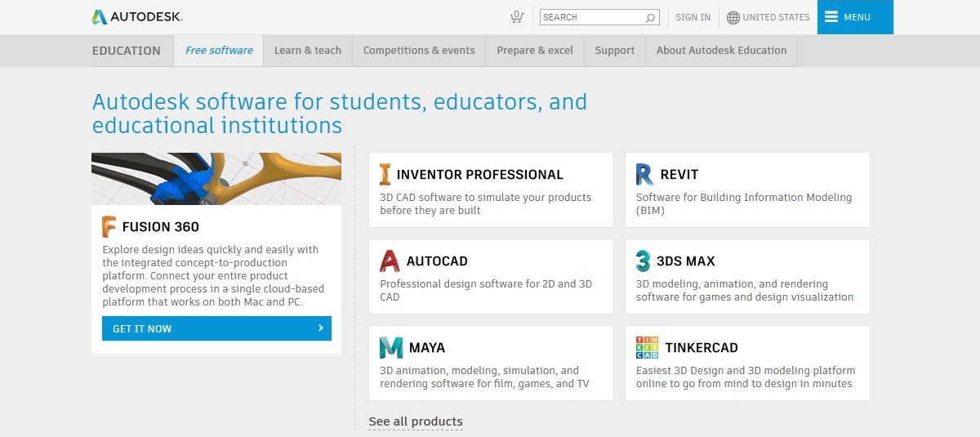Click the See all products link
The height and width of the screenshot is (437, 980).
coord(416,421)
